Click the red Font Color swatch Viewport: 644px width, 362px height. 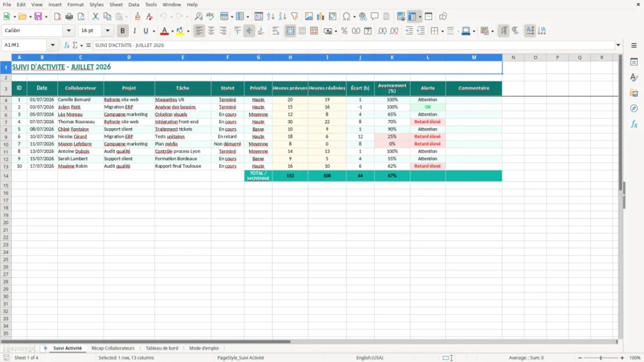pos(164,31)
